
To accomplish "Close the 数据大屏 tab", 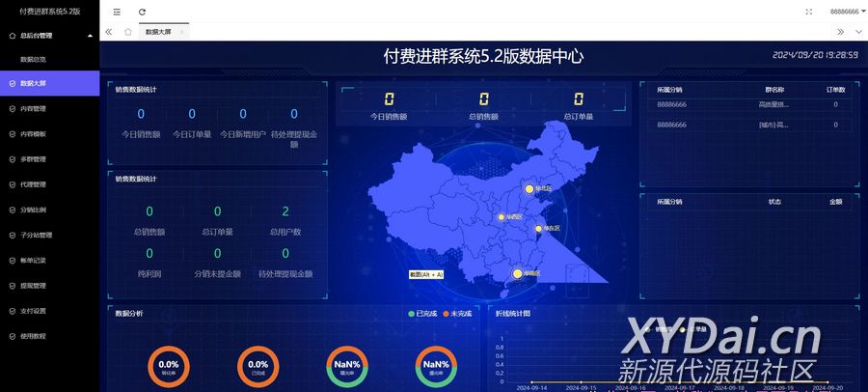I will click(182, 32).
